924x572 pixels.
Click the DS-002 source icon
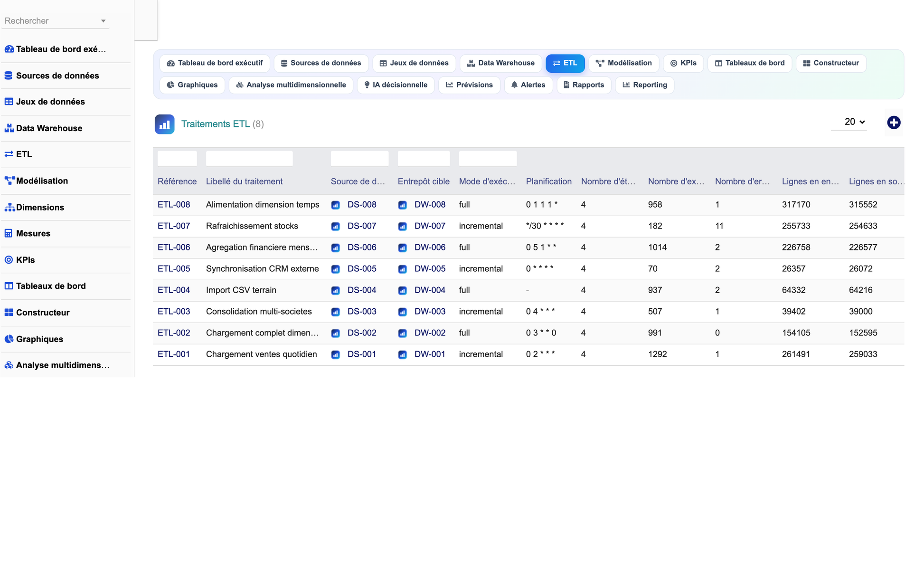(x=335, y=334)
